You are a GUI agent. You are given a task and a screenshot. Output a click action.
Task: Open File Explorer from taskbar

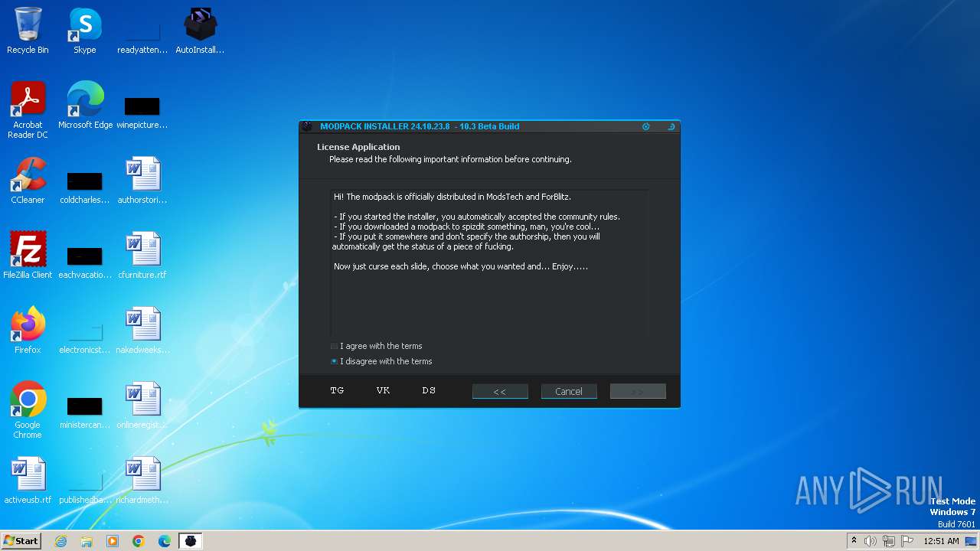coord(87,541)
